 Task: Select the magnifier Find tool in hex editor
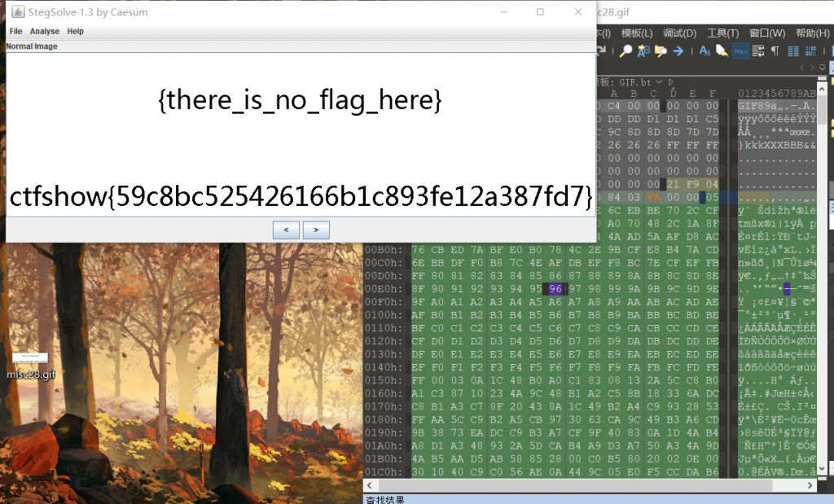point(625,51)
